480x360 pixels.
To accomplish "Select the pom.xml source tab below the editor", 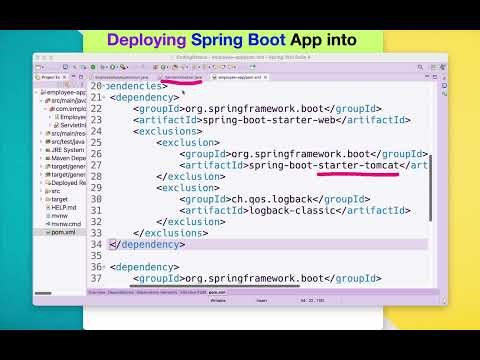I will (x=217, y=292).
